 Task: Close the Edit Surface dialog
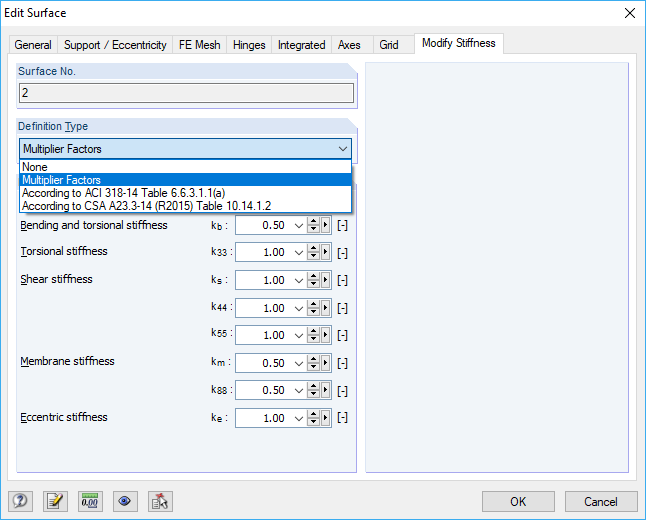(630, 13)
